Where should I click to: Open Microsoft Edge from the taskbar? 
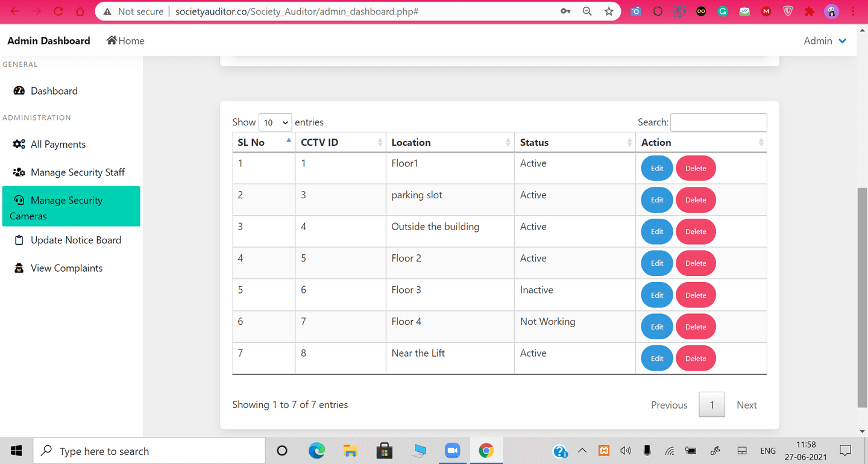tap(316, 451)
